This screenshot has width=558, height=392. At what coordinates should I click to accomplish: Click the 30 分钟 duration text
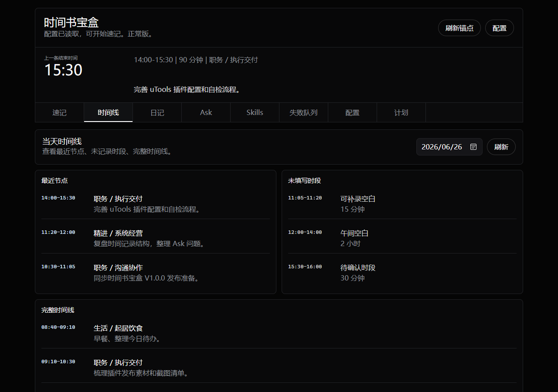(353, 278)
